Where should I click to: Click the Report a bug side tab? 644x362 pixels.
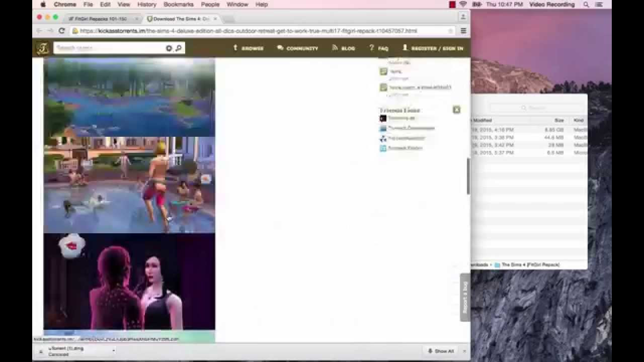pyautogui.click(x=465, y=297)
